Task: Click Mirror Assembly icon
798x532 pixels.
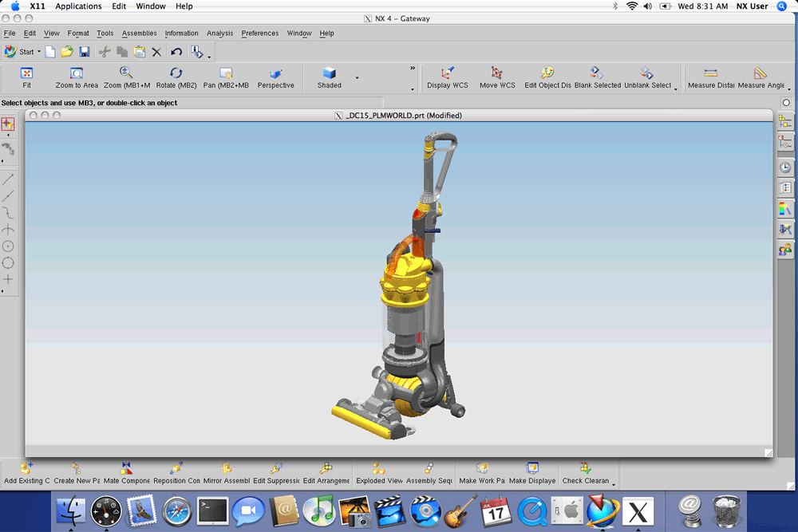Action: click(226, 468)
